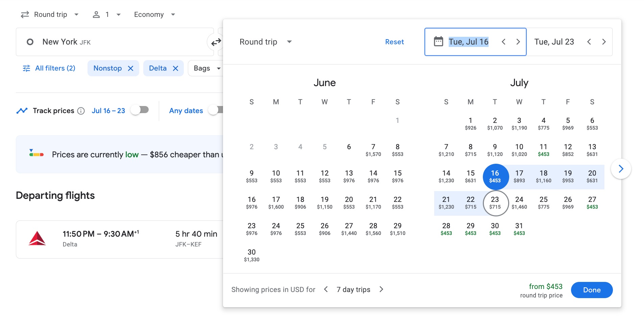
Task: Click the price trend graph icon near Track prices
Action: [x=22, y=110]
